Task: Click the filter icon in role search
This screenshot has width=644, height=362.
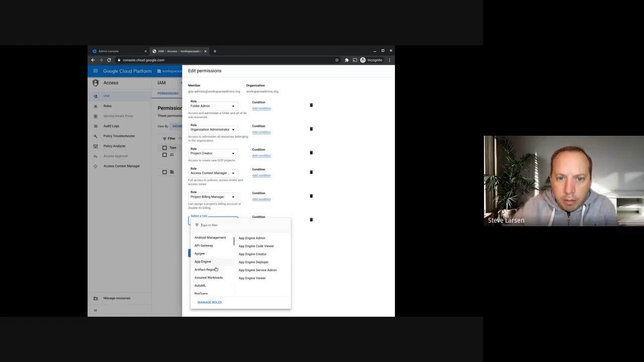Action: (197, 225)
